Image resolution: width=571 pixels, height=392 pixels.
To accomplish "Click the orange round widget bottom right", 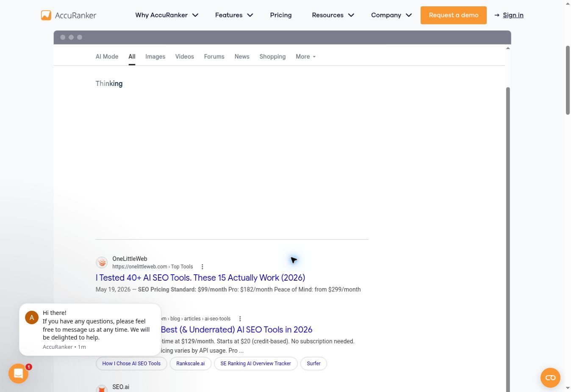I will [550, 378].
